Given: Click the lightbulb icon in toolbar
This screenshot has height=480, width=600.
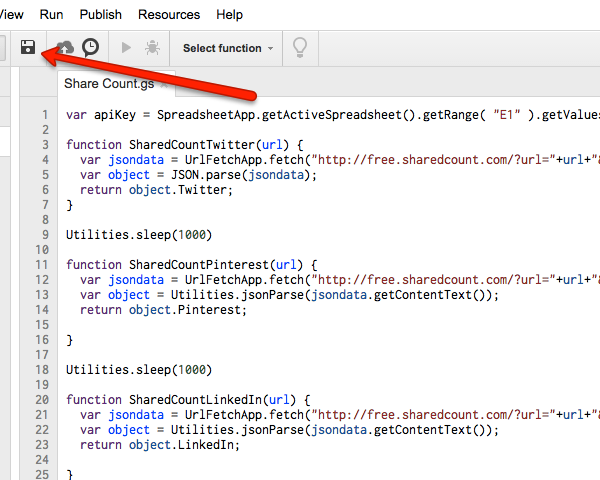Looking at the screenshot, I should [298, 47].
